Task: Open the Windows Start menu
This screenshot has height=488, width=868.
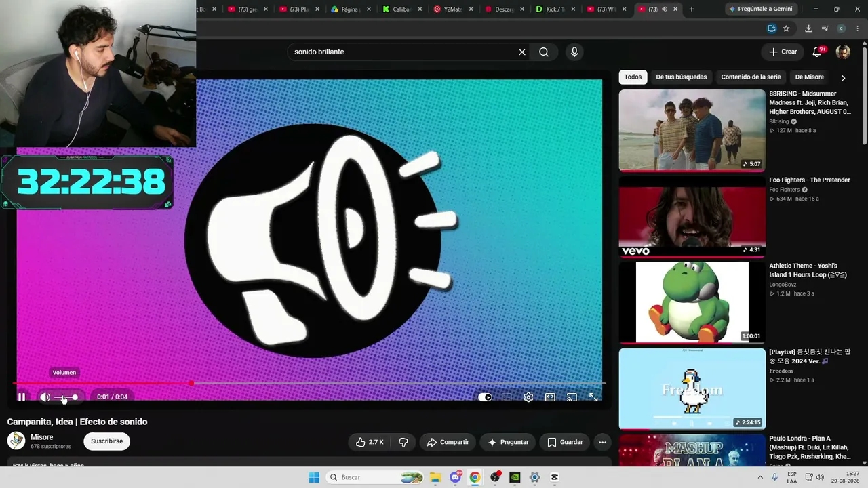Action: tap(314, 477)
